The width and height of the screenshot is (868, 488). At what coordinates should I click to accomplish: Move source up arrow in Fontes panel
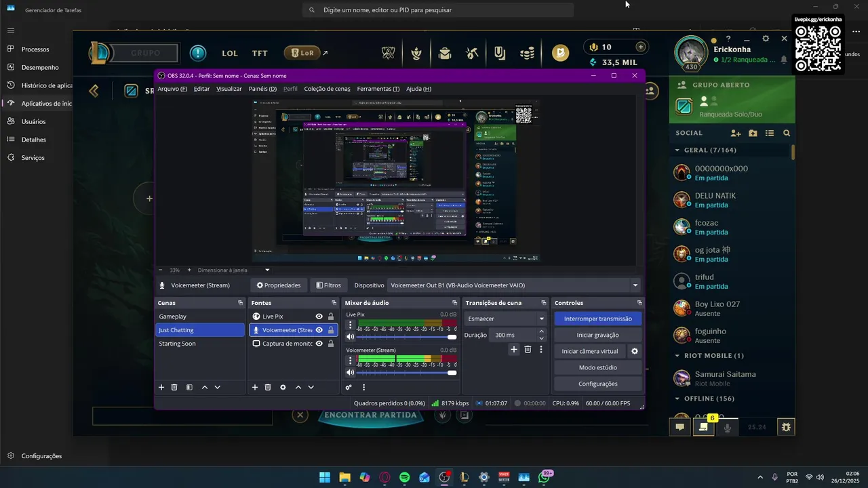(x=298, y=387)
